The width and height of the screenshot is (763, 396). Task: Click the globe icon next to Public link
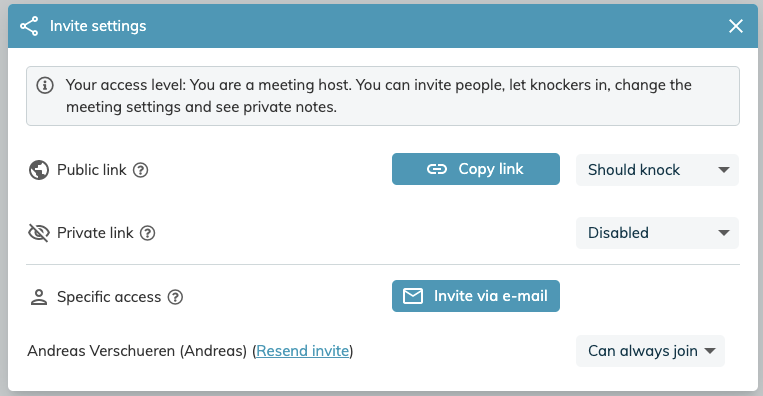pos(39,170)
